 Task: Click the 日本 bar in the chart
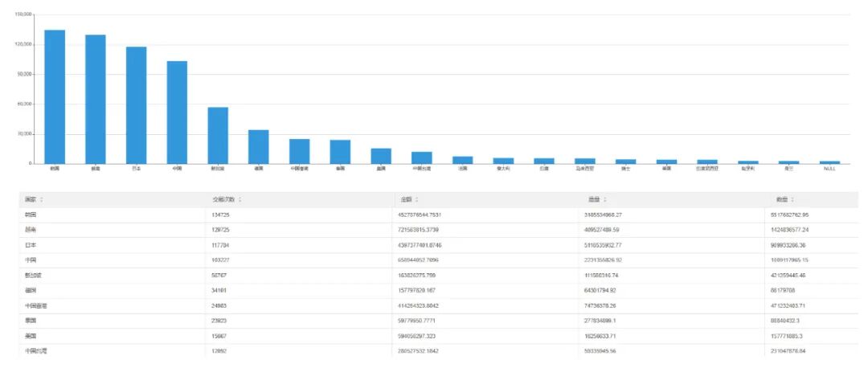click(136, 105)
